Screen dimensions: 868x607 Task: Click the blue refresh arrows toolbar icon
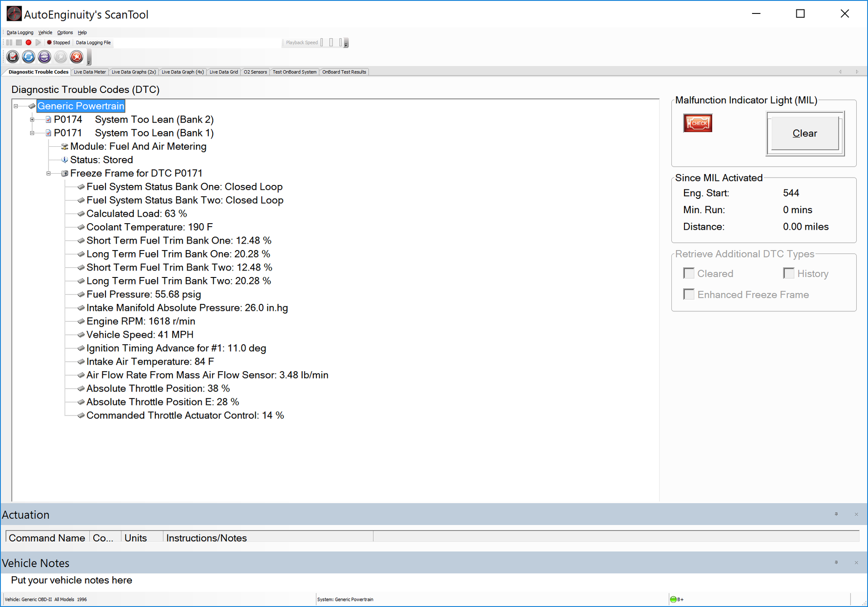29,57
